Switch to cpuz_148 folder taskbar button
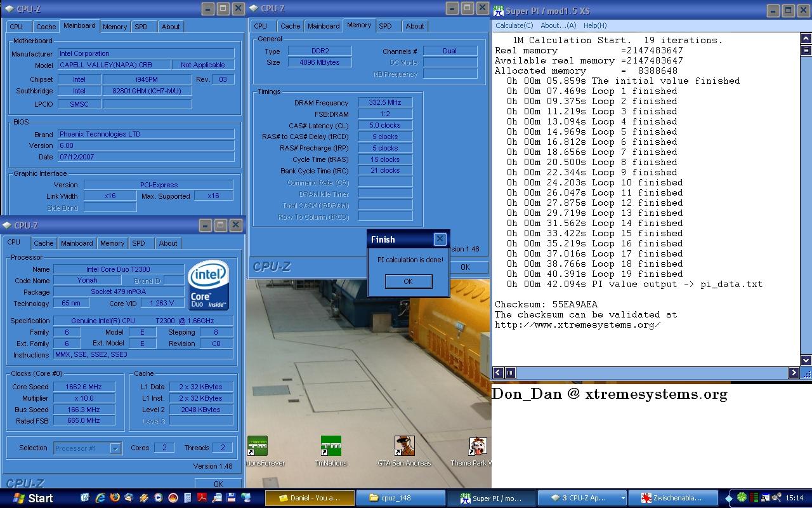Viewport: 812px width, 508px height. [x=400, y=498]
